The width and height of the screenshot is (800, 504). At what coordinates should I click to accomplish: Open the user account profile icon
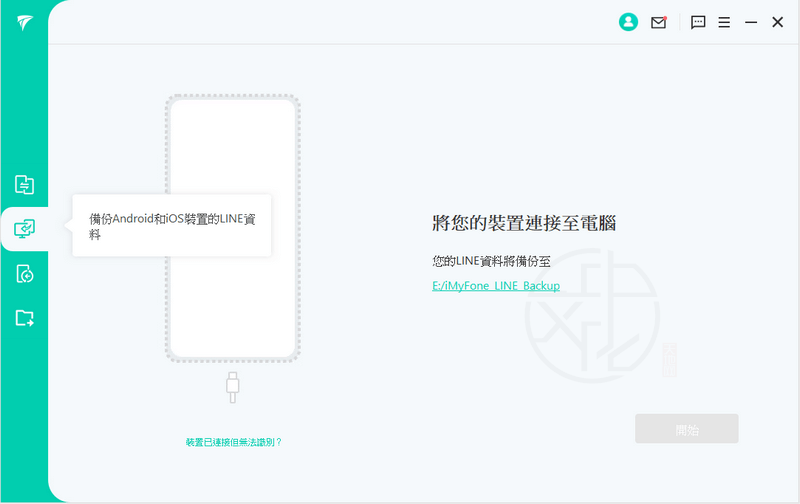click(628, 22)
